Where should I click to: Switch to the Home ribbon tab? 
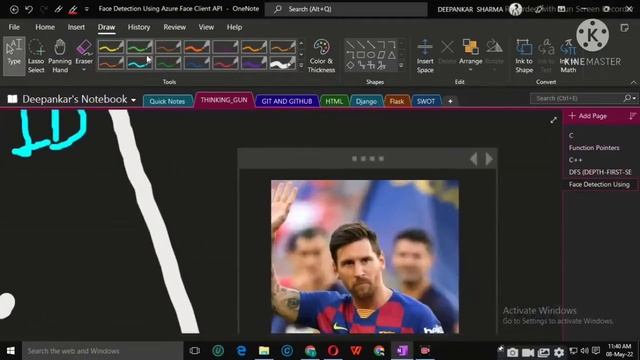(45, 27)
